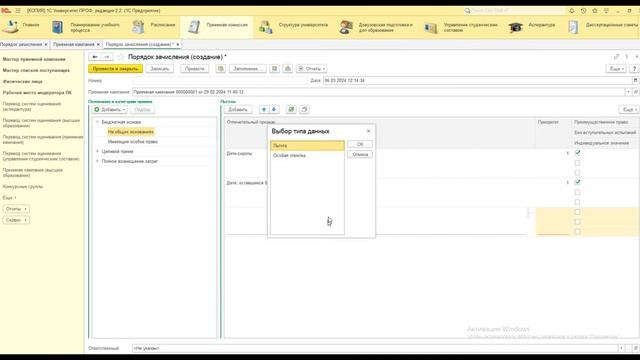Open favorites star in title bar

[x=595, y=11]
